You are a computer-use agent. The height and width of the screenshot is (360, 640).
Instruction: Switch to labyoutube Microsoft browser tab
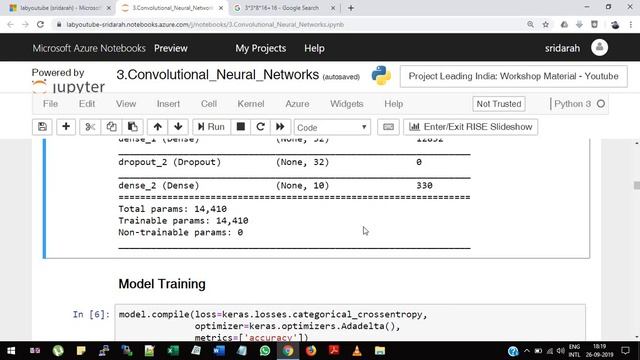pos(60,8)
